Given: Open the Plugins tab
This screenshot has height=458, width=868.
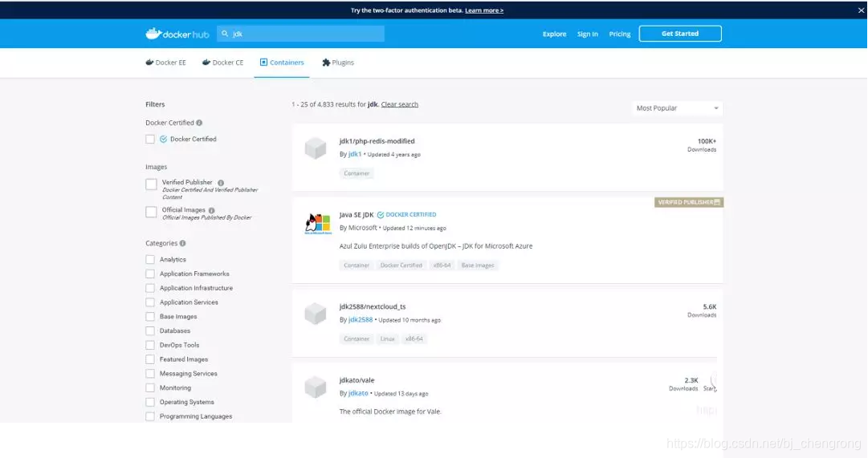Looking at the screenshot, I should [338, 63].
